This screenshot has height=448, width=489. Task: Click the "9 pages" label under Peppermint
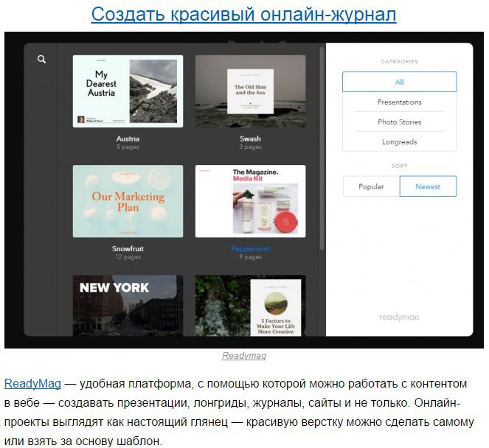coord(251,257)
